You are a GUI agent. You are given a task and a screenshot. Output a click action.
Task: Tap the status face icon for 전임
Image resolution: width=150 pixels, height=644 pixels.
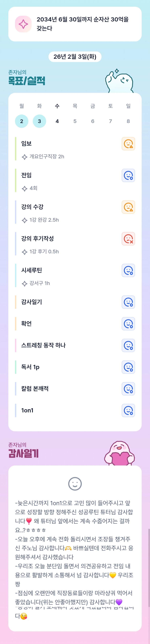[x=128, y=175]
